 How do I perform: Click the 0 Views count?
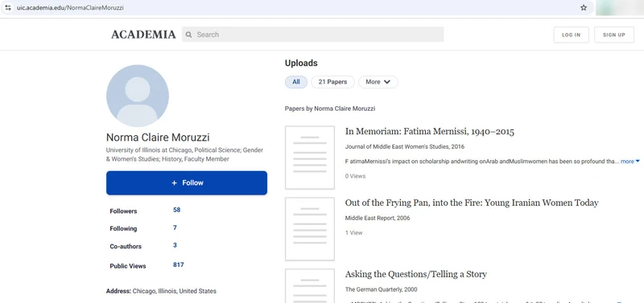pyautogui.click(x=355, y=176)
